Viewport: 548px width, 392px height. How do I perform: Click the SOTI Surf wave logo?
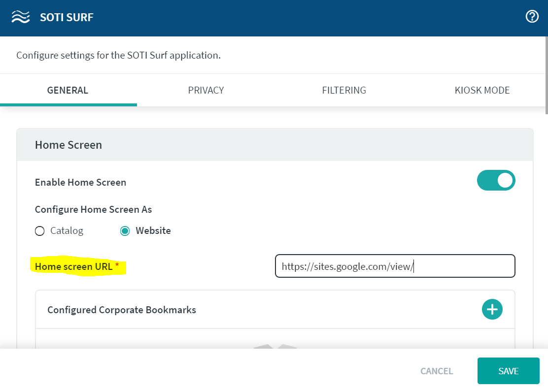21,18
